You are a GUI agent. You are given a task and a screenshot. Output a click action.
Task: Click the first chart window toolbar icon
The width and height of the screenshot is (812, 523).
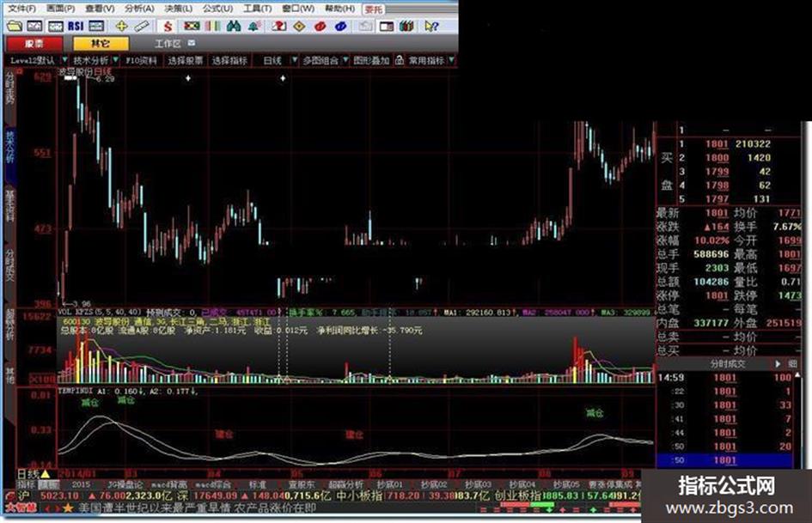(x=34, y=26)
